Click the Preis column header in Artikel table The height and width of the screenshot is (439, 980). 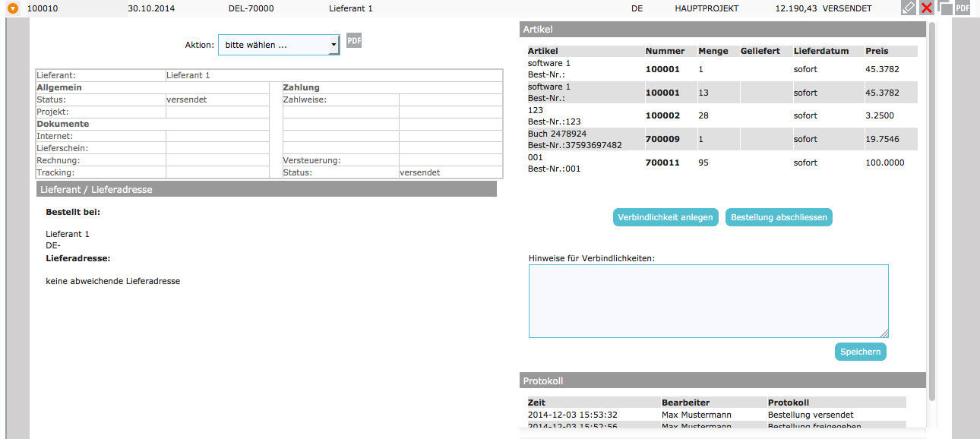click(x=876, y=51)
